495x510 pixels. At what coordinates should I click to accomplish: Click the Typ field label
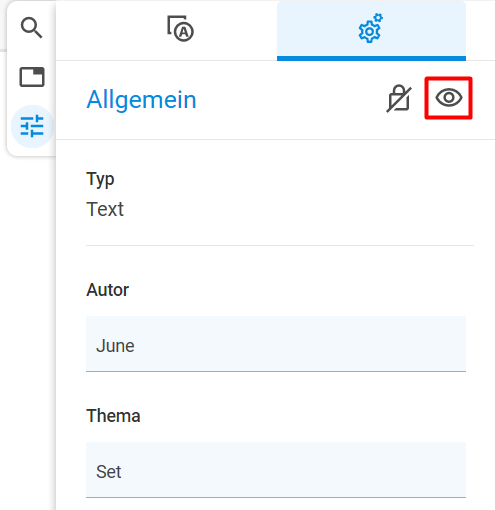100,180
